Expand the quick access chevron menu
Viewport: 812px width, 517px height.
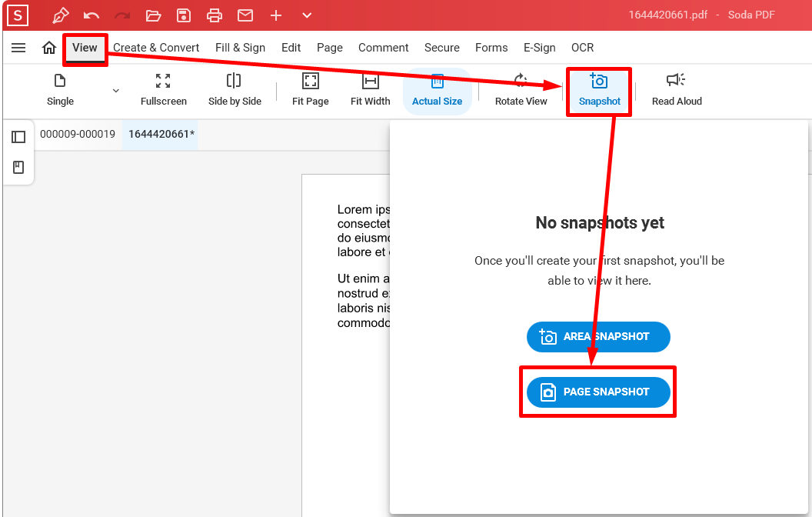click(307, 15)
